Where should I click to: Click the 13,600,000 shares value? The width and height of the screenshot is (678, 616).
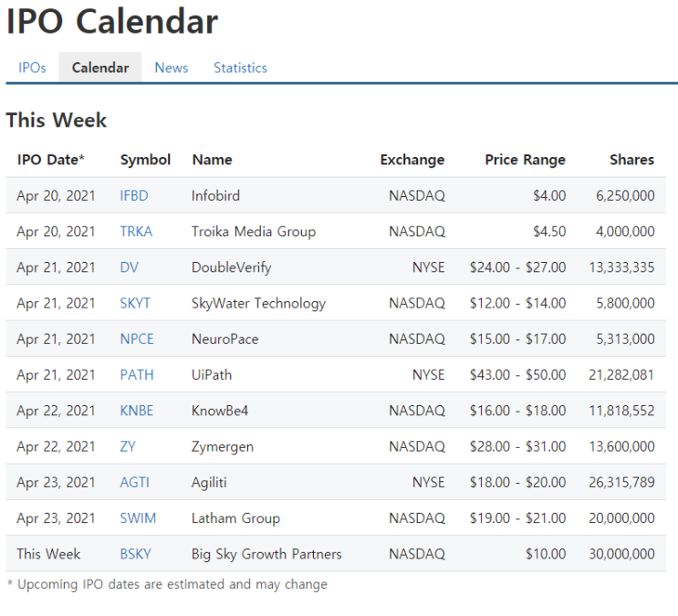(x=621, y=446)
